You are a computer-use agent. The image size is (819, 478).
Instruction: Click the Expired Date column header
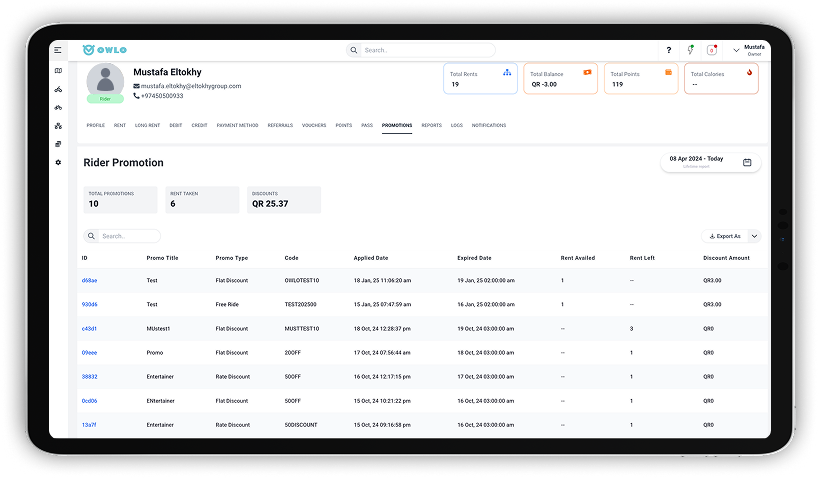click(474, 258)
